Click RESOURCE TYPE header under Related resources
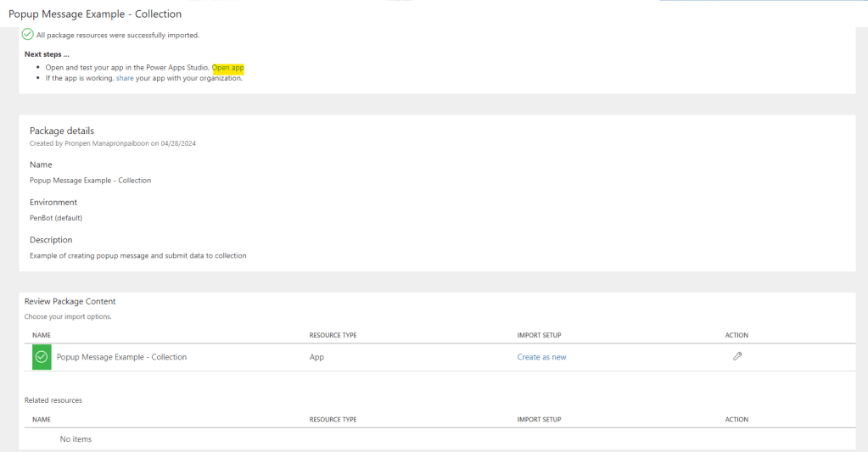868x452 pixels. (333, 419)
